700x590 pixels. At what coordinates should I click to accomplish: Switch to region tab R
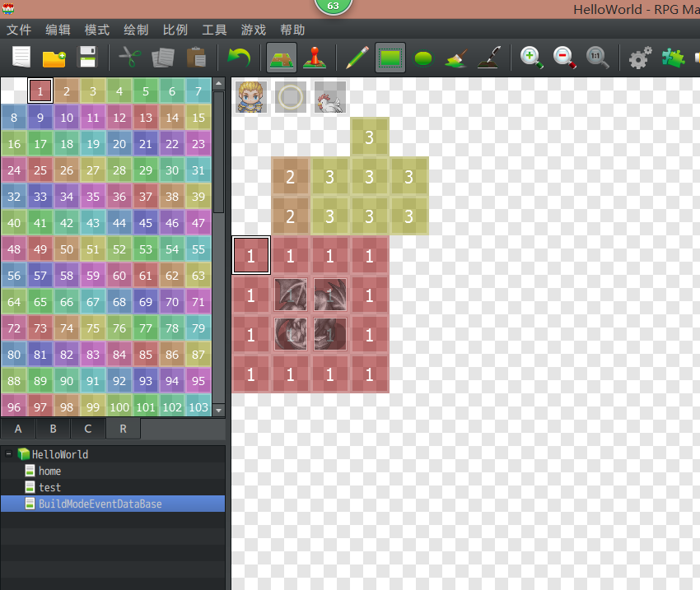click(124, 429)
